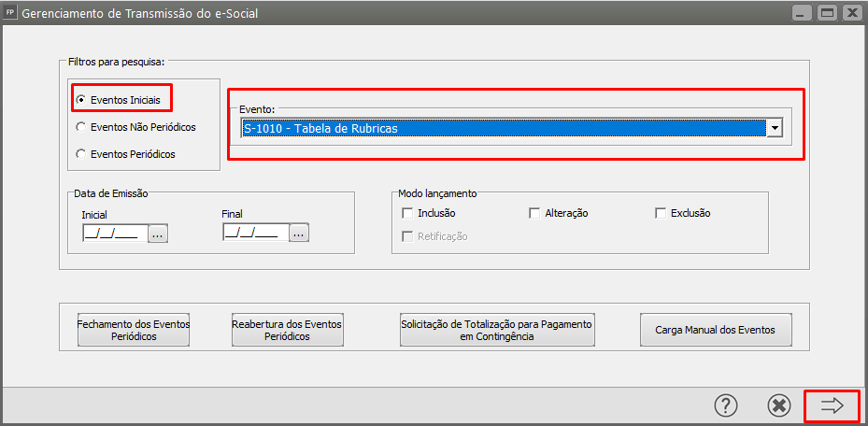868x426 pixels.
Task: Choose Eventos Periódicos radio button
Action: click(x=81, y=153)
